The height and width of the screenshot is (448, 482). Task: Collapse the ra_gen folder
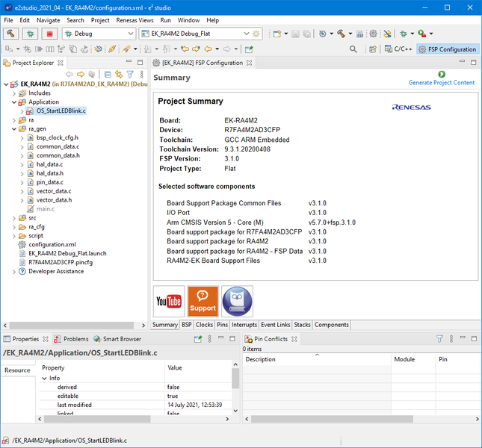tap(14, 128)
